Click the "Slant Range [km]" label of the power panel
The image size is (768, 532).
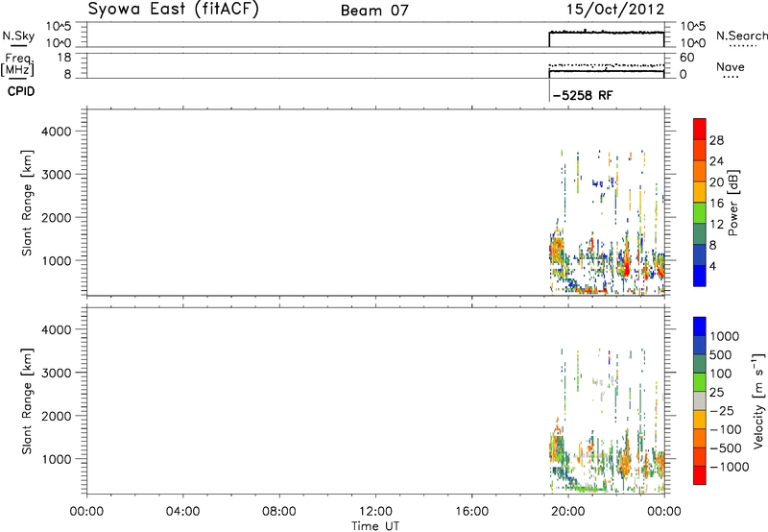click(27, 203)
